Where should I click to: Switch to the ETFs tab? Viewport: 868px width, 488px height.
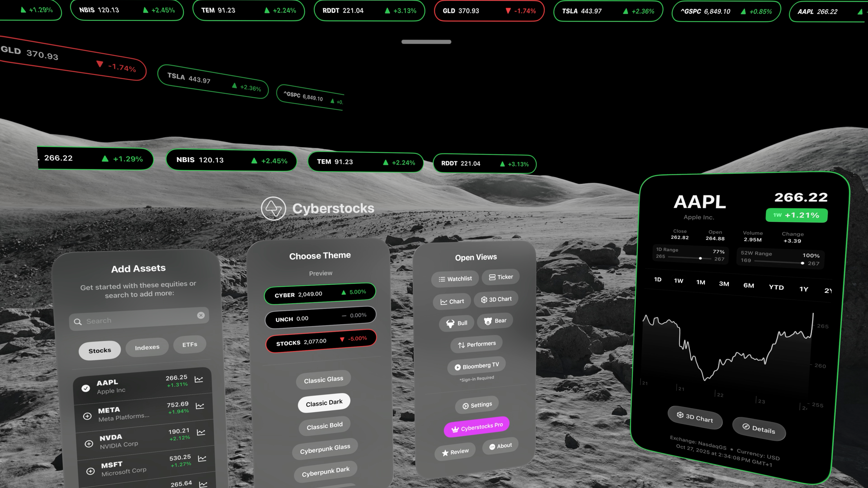tap(189, 344)
